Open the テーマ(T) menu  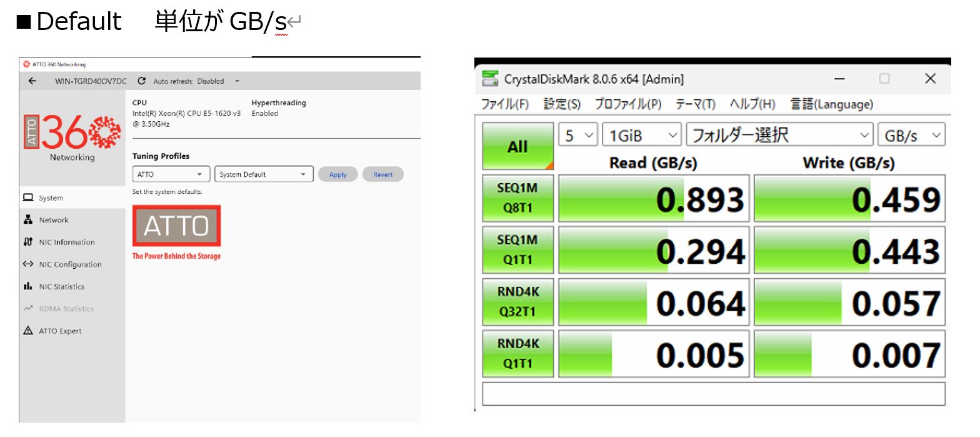click(695, 104)
